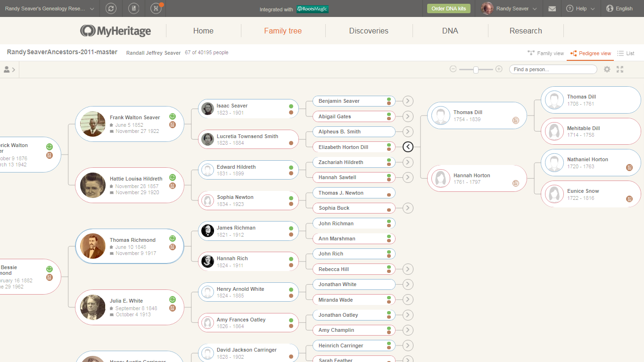
Task: Open the RootsMagic integration link
Action: (312, 8)
